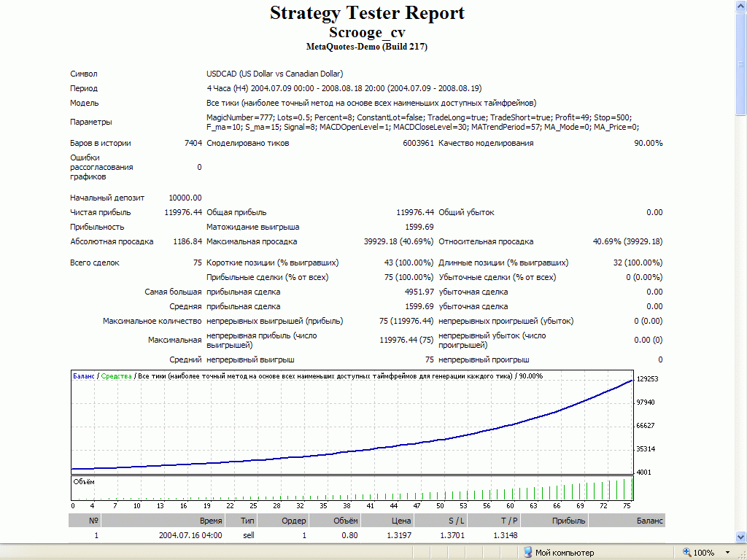
Task: Click the Баланс legend label in chart
Action: [x=85, y=376]
